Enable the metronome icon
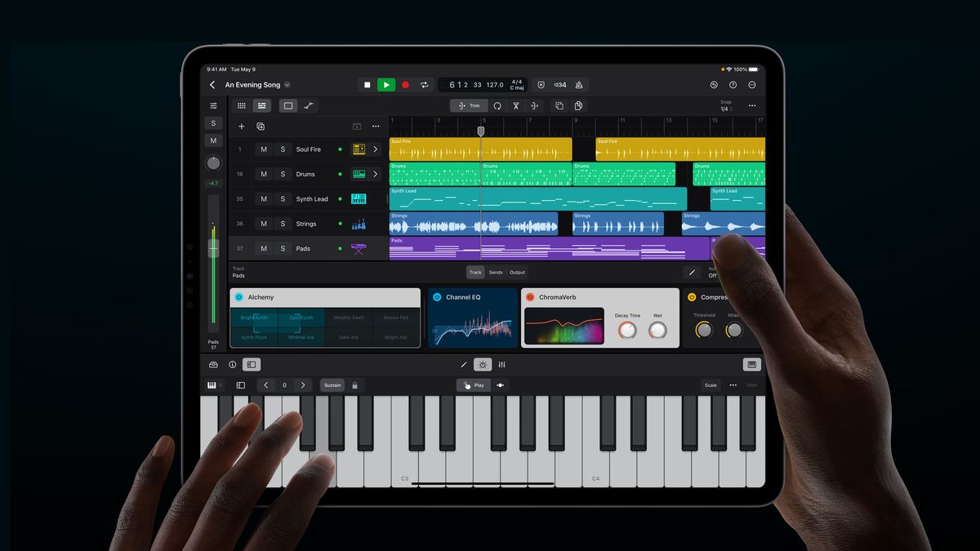 (x=580, y=84)
